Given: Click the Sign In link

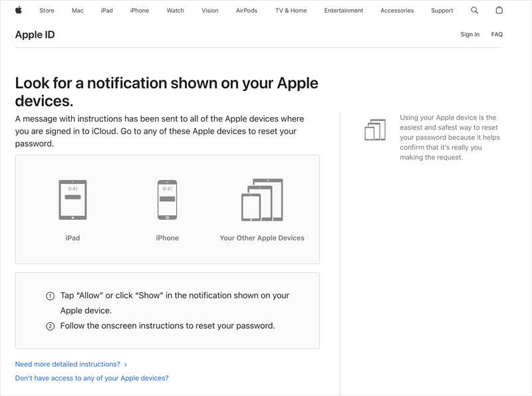Looking at the screenshot, I should click(470, 35).
